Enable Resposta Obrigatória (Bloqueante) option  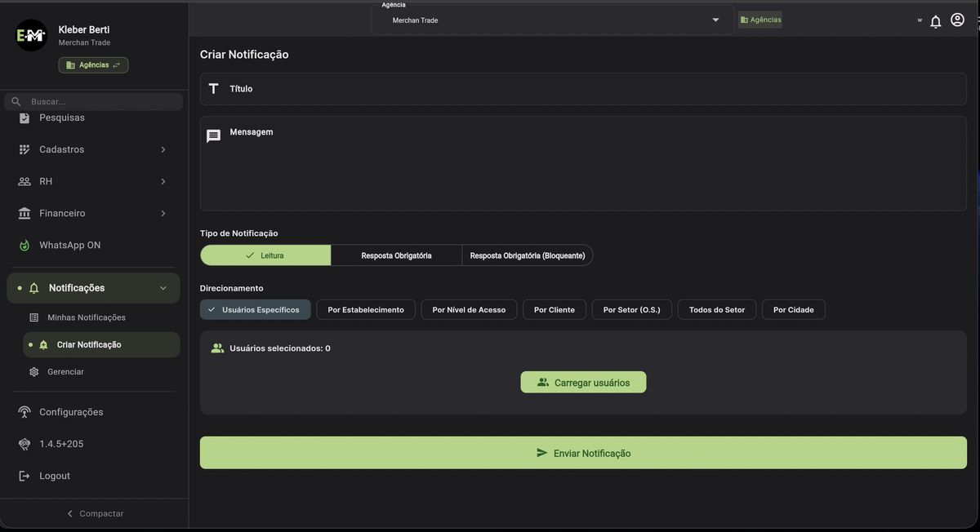527,255
